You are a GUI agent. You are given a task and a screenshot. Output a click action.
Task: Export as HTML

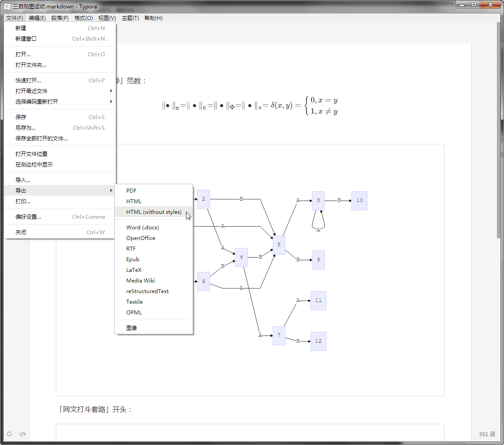(154, 201)
